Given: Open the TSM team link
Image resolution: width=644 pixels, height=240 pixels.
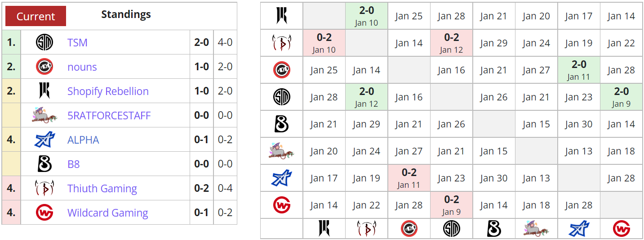Looking at the screenshot, I should click(77, 43).
